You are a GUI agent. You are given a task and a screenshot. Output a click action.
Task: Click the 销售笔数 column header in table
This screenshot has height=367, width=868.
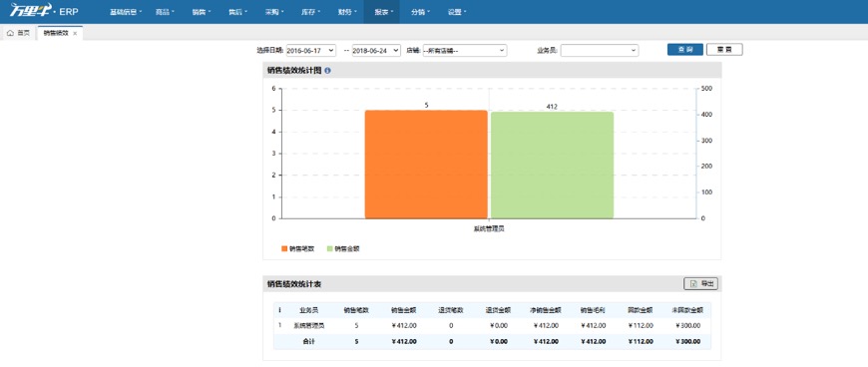point(356,310)
